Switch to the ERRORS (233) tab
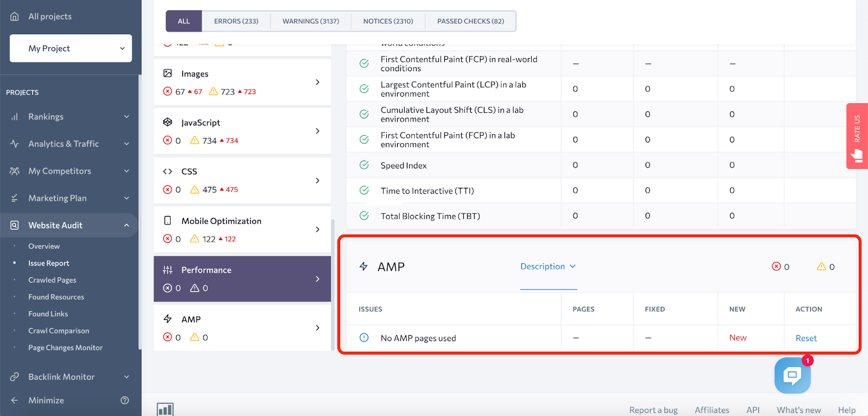 point(236,21)
